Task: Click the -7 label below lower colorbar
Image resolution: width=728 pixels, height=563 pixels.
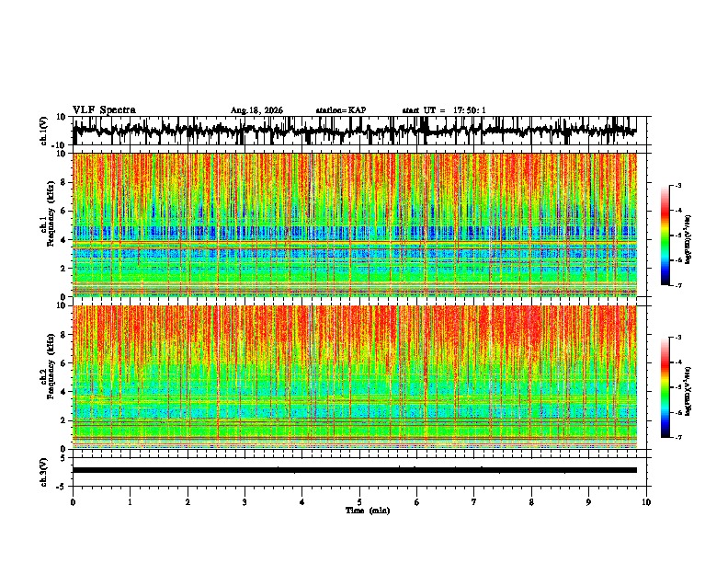Action: 678,438
